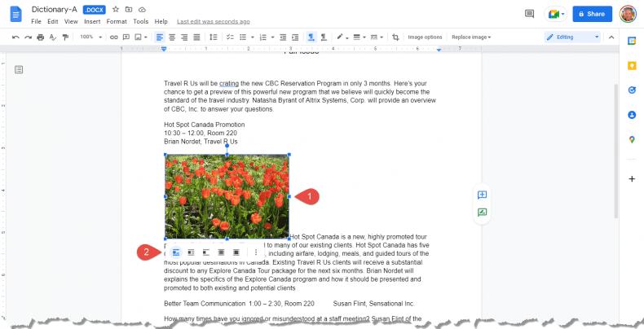Click the Insert link icon
644x329 pixels.
tap(114, 37)
